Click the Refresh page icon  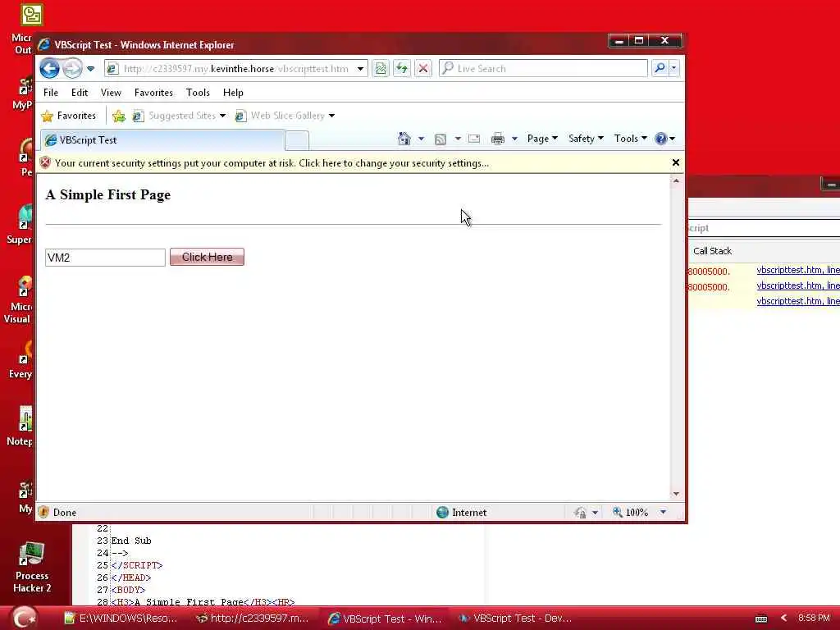pos(402,69)
